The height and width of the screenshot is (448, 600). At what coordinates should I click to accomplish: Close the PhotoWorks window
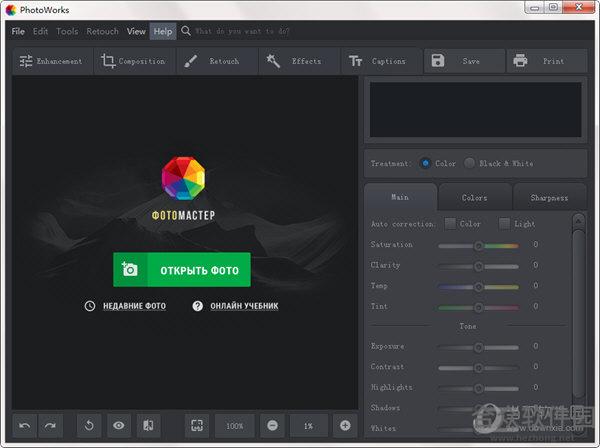pos(579,8)
